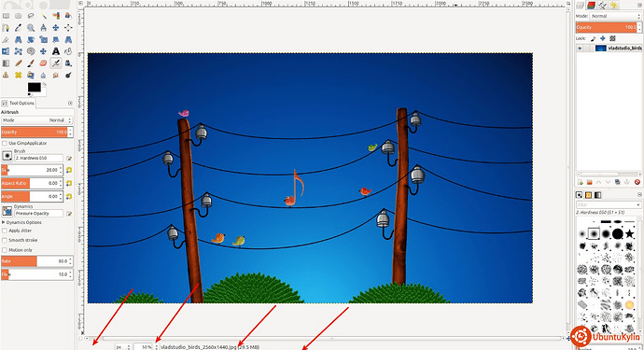The width and height of the screenshot is (644, 350).
Task: Toggle Lock position and size in Layers panel
Action: pos(603,38)
